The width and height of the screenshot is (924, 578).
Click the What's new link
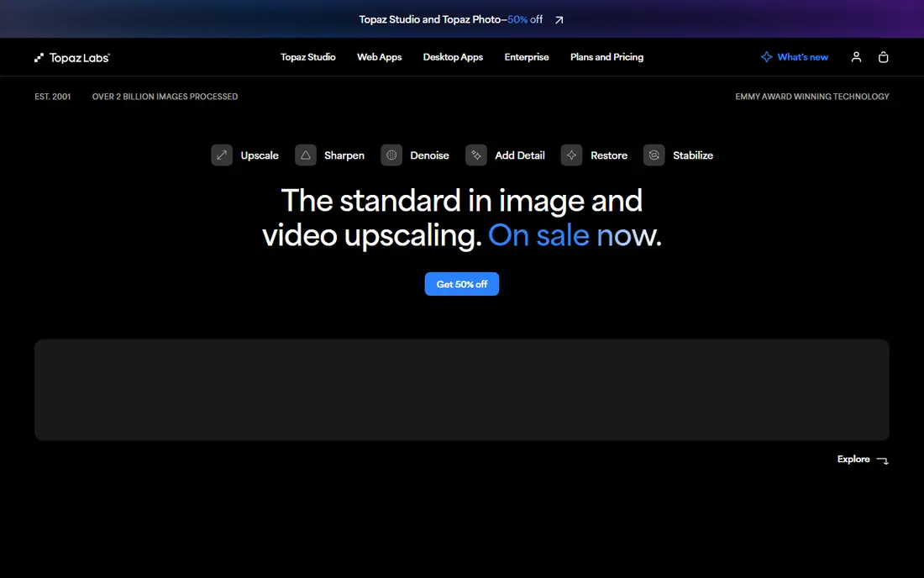click(x=795, y=57)
